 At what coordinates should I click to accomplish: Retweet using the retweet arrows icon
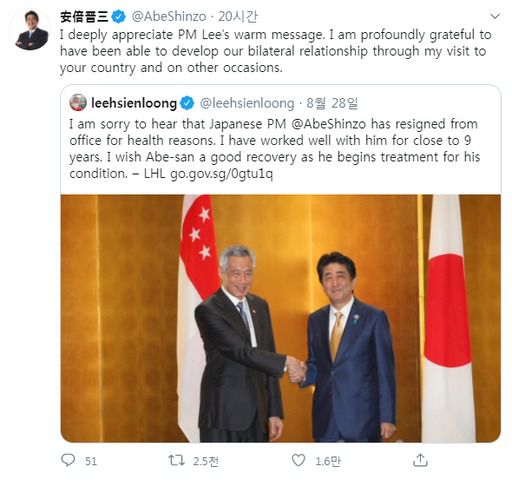click(176, 460)
